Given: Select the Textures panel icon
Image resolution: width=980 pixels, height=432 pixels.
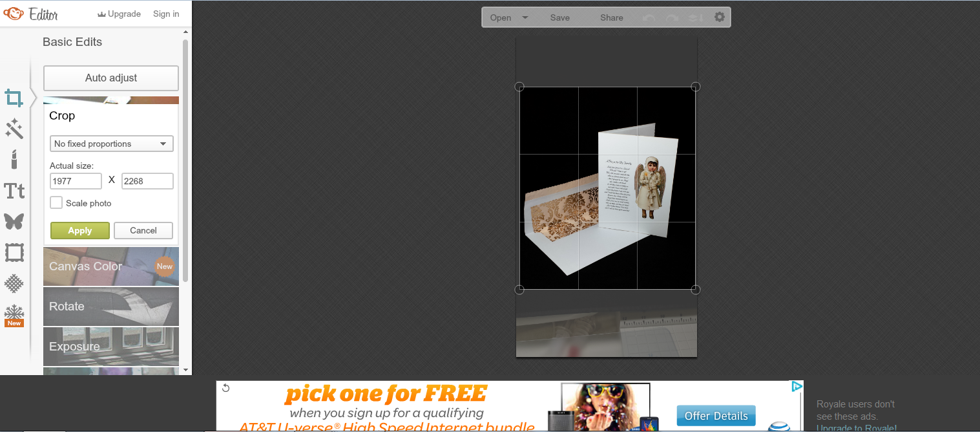Looking at the screenshot, I should coord(14,283).
